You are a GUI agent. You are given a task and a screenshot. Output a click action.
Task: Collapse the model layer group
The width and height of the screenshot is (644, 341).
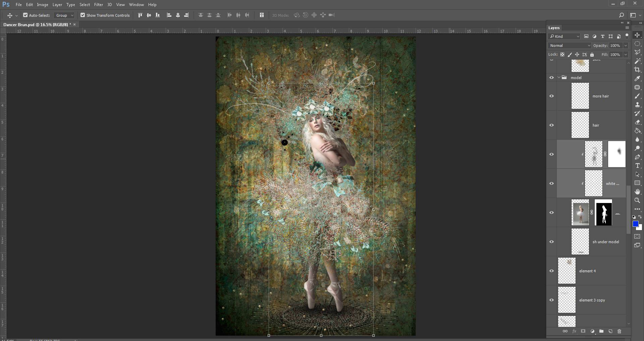point(559,78)
